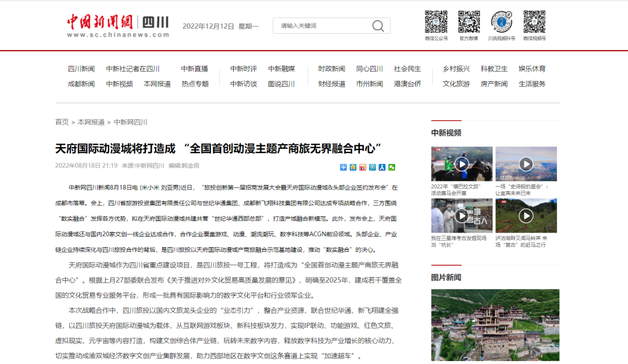Share article to Qzone
The image size is (628, 364).
tap(353, 168)
